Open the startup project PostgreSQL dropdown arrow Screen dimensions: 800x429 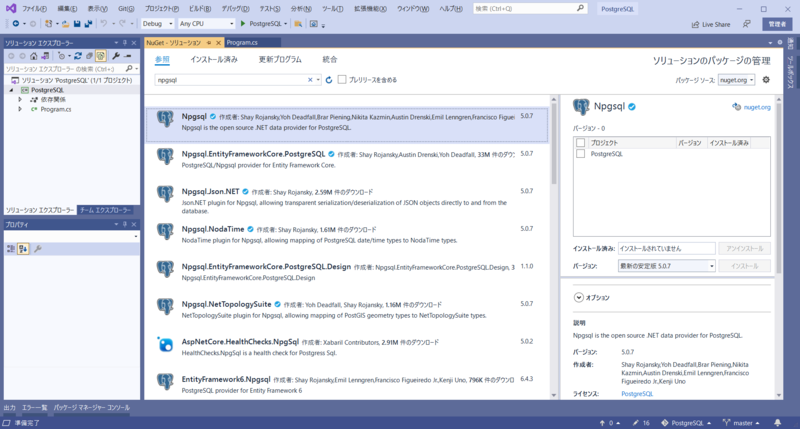286,23
